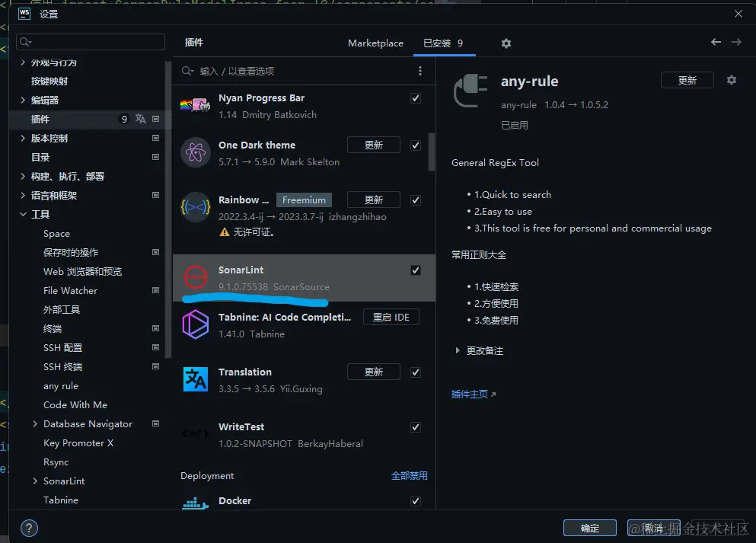Click the Docker whale icon under Deployment

(x=195, y=502)
